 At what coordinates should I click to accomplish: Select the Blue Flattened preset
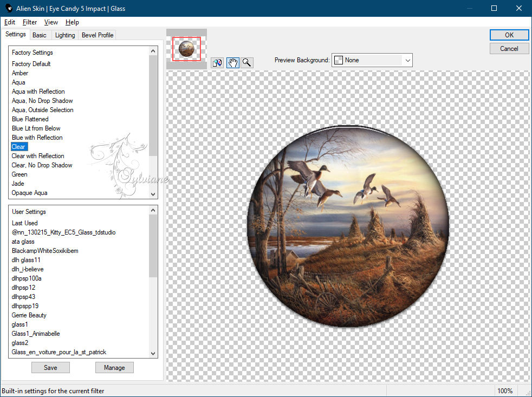pos(30,119)
